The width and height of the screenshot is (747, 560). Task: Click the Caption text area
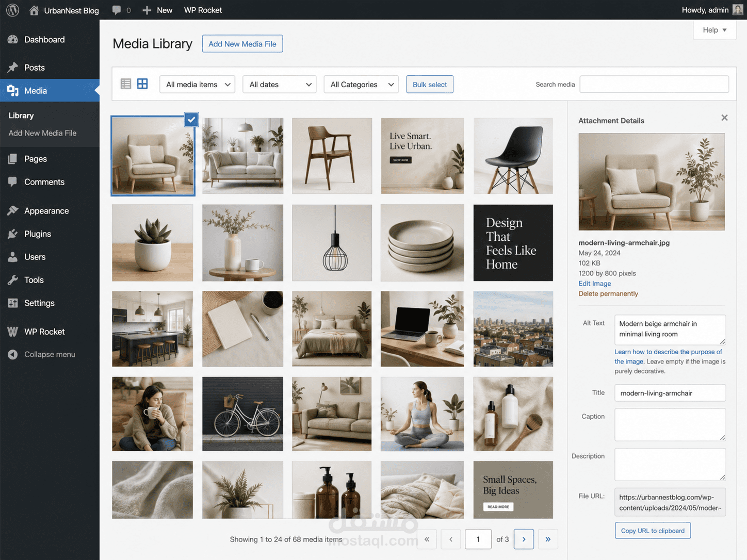(670, 425)
